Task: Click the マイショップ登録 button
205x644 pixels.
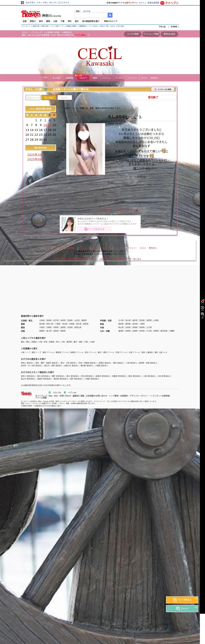Action: point(151,34)
